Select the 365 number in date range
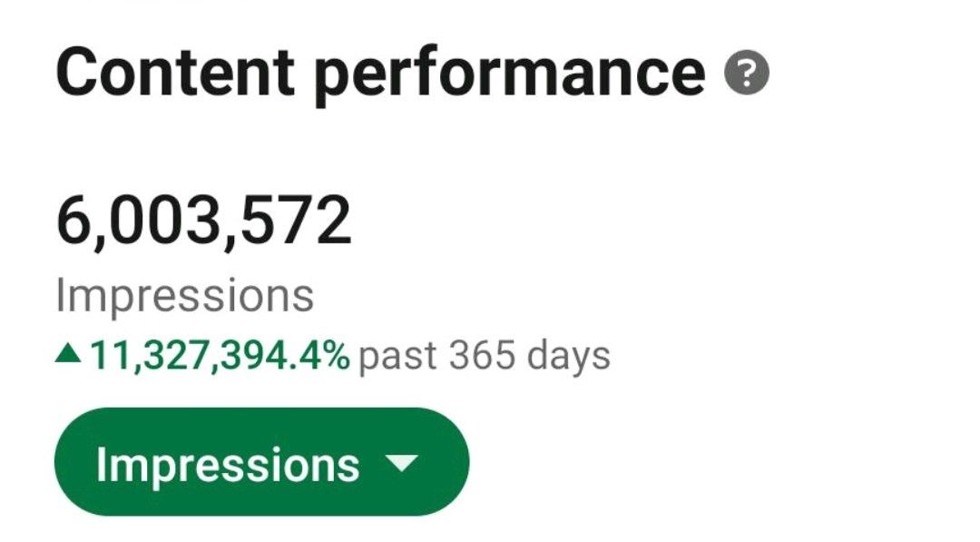The width and height of the screenshot is (980, 542). coord(482,355)
